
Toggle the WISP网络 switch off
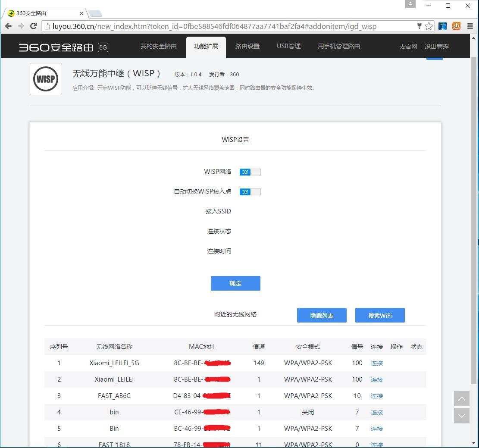(250, 172)
